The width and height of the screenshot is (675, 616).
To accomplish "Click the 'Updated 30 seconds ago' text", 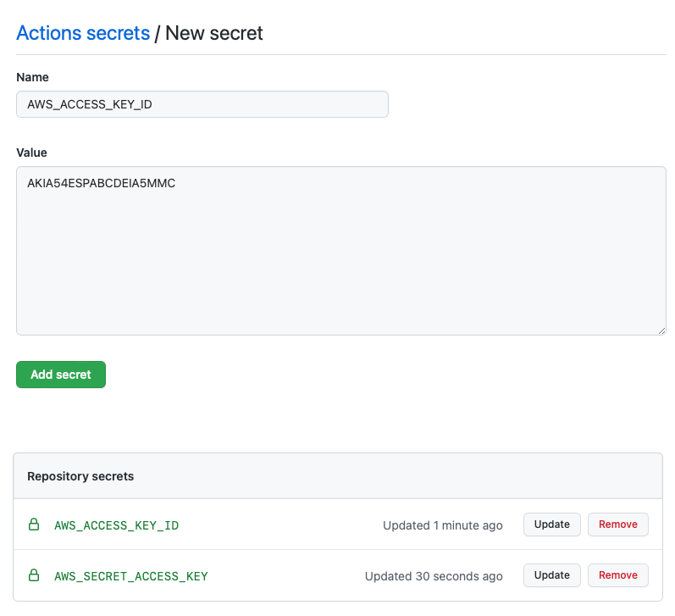I will pos(434,576).
